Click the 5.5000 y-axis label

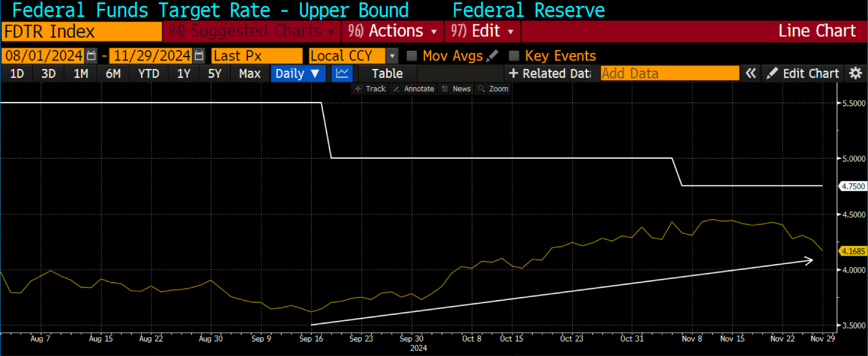(854, 103)
